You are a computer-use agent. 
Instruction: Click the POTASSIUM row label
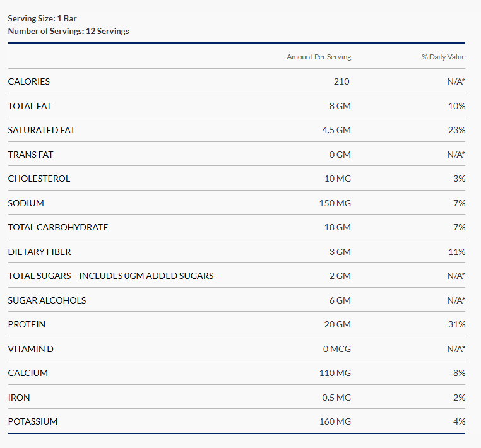tap(33, 421)
